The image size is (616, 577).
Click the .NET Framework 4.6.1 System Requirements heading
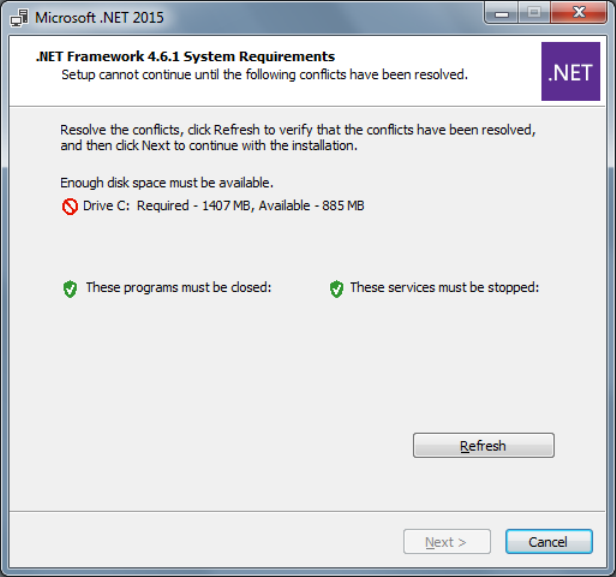tap(185, 57)
